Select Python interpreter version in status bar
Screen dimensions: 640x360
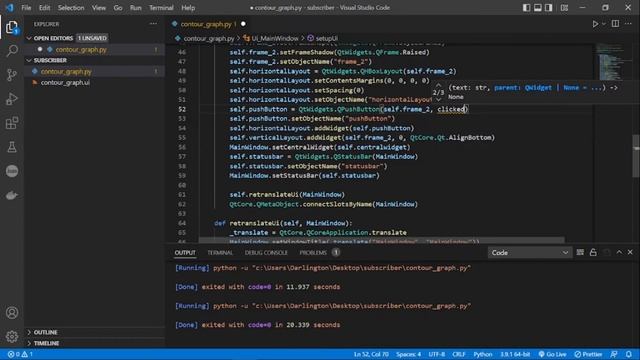[515, 354]
